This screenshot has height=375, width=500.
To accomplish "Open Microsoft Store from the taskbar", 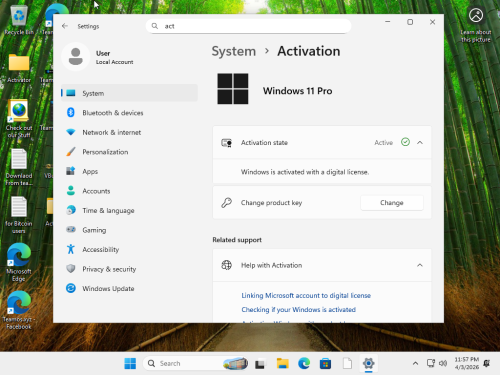I will (325, 363).
